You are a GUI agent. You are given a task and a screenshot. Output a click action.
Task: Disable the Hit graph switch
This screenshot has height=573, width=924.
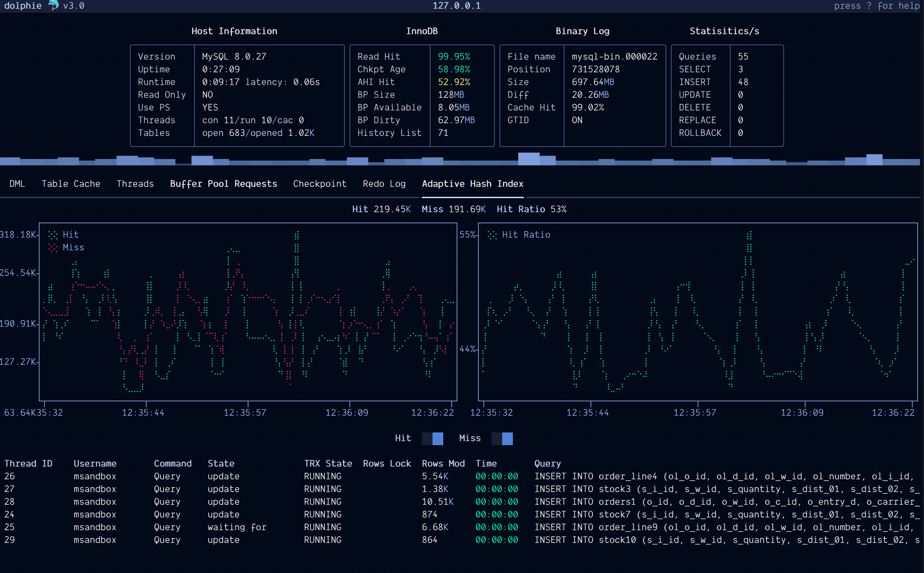point(432,438)
